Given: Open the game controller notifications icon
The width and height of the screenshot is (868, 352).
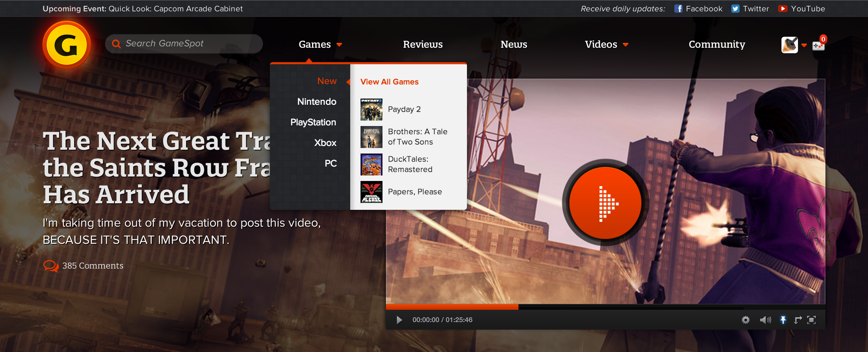Looking at the screenshot, I should point(818,46).
